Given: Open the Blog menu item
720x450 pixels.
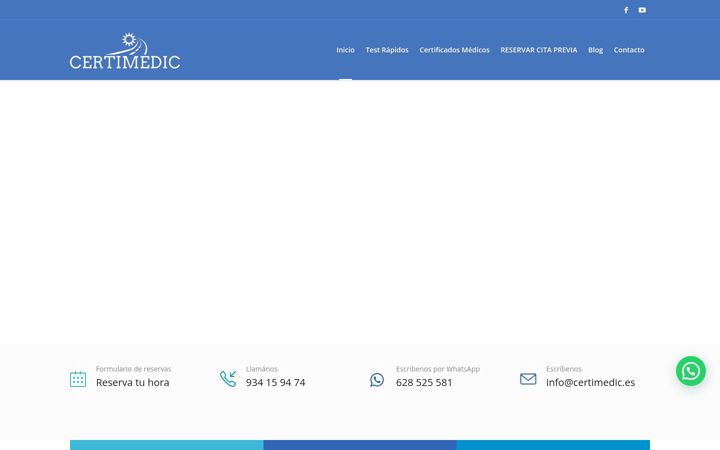Looking at the screenshot, I should pos(595,50).
